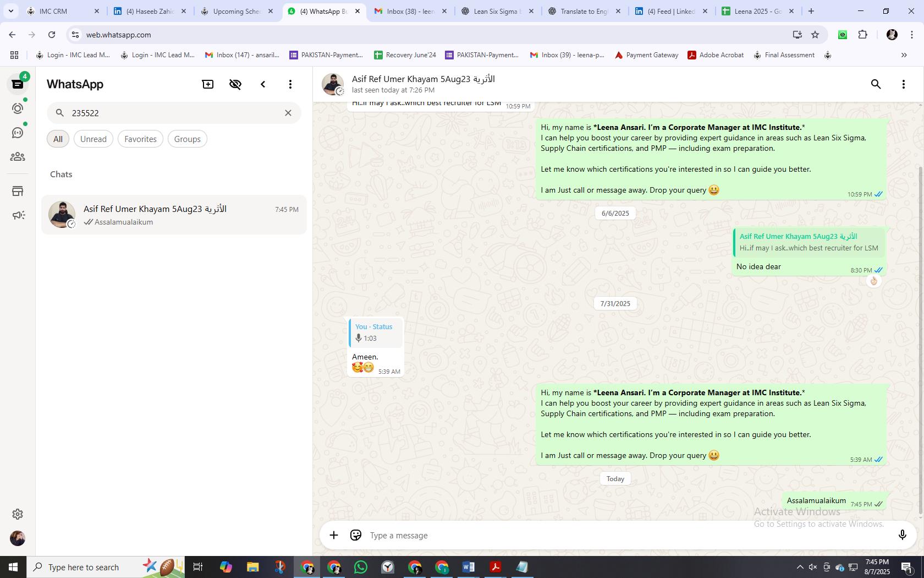Open the Adobe Acrobat bookmark

(716, 55)
